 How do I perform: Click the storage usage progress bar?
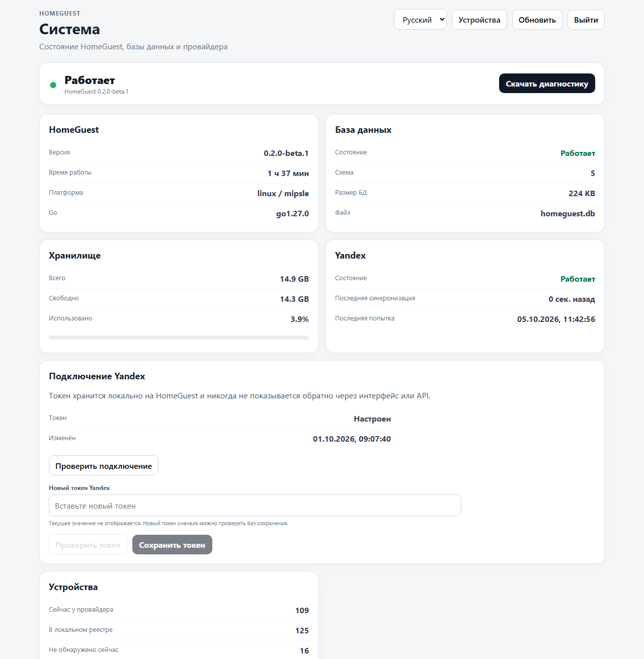click(x=179, y=338)
